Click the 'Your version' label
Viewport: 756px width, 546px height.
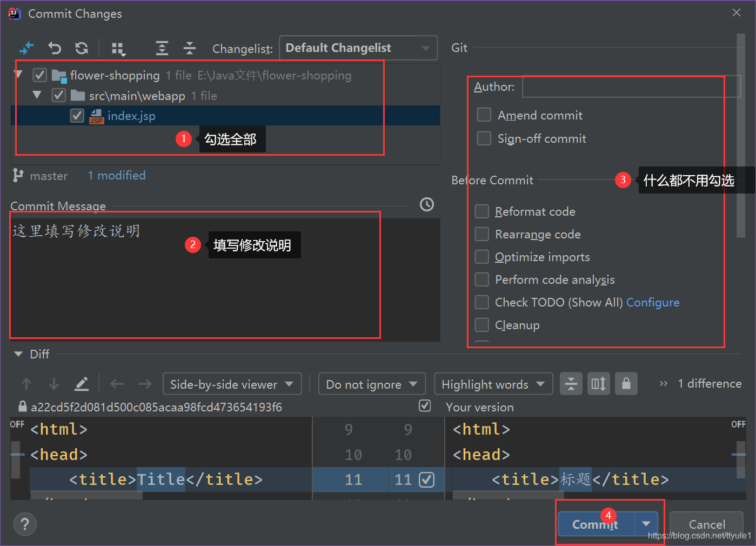click(480, 407)
